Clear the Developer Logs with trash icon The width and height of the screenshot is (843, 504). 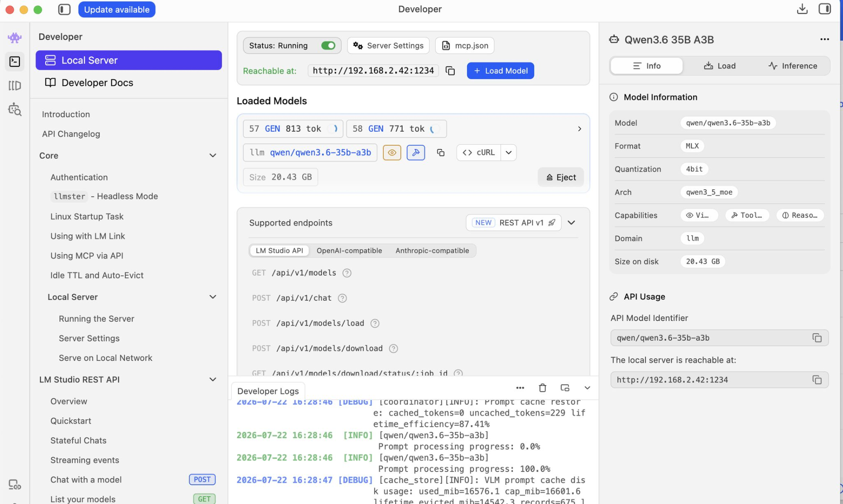click(542, 388)
